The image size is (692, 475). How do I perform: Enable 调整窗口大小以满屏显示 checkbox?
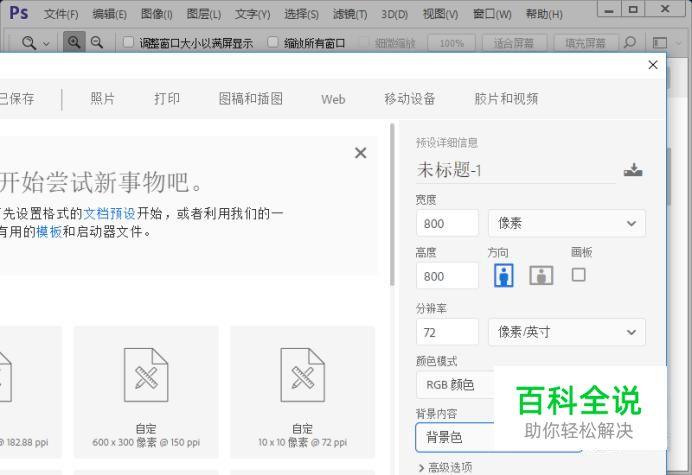click(x=128, y=42)
